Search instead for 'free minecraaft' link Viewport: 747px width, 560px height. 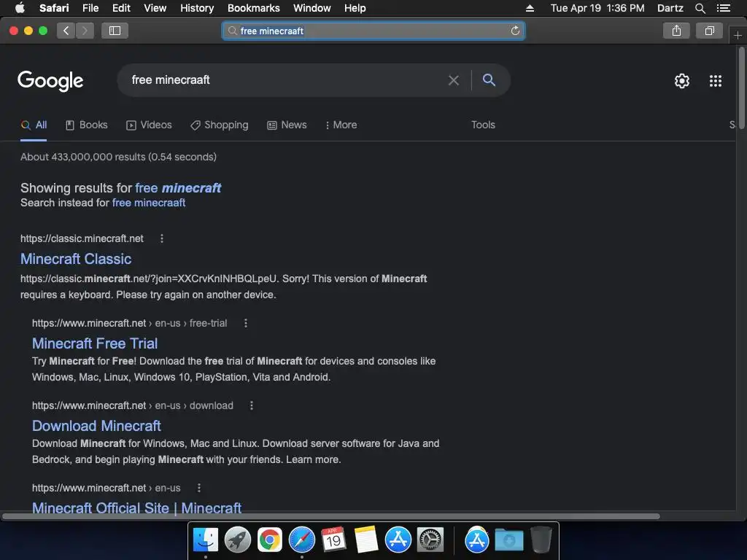coord(149,203)
